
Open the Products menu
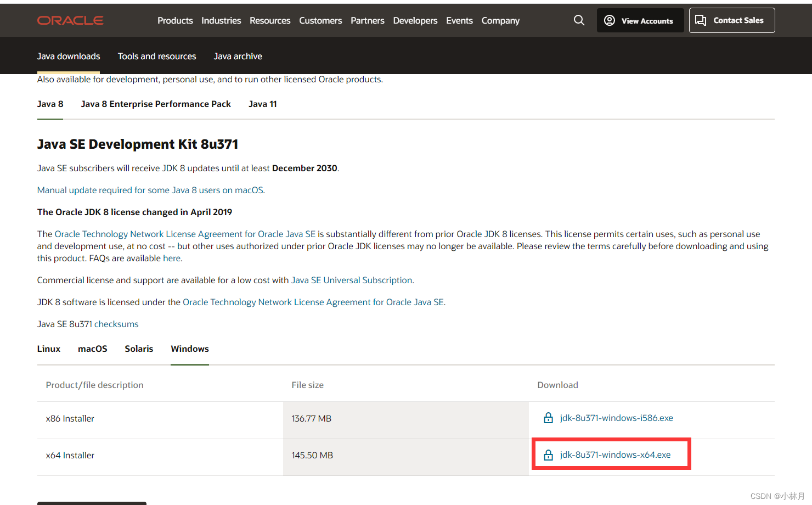coord(175,20)
